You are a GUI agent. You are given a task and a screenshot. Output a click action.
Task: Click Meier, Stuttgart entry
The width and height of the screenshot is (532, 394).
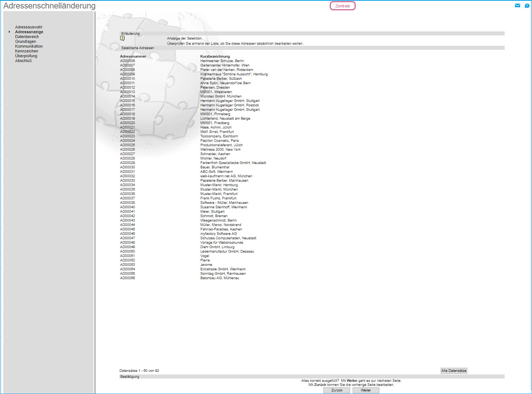[x=212, y=212]
